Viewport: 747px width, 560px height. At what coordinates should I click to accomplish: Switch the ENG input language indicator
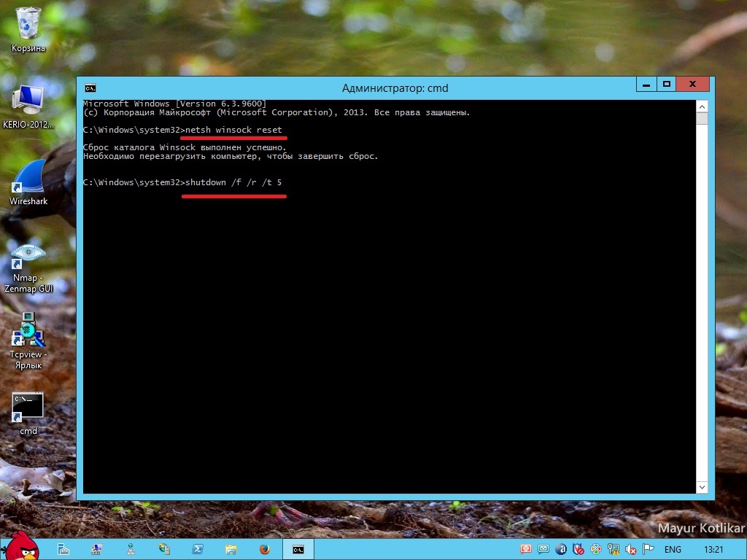(x=673, y=549)
